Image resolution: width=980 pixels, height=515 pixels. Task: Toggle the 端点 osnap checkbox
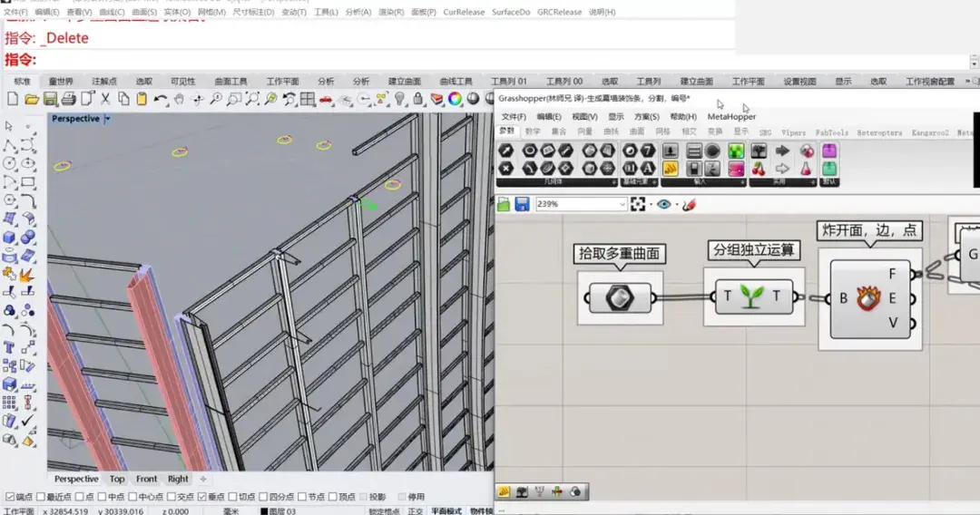9,497
